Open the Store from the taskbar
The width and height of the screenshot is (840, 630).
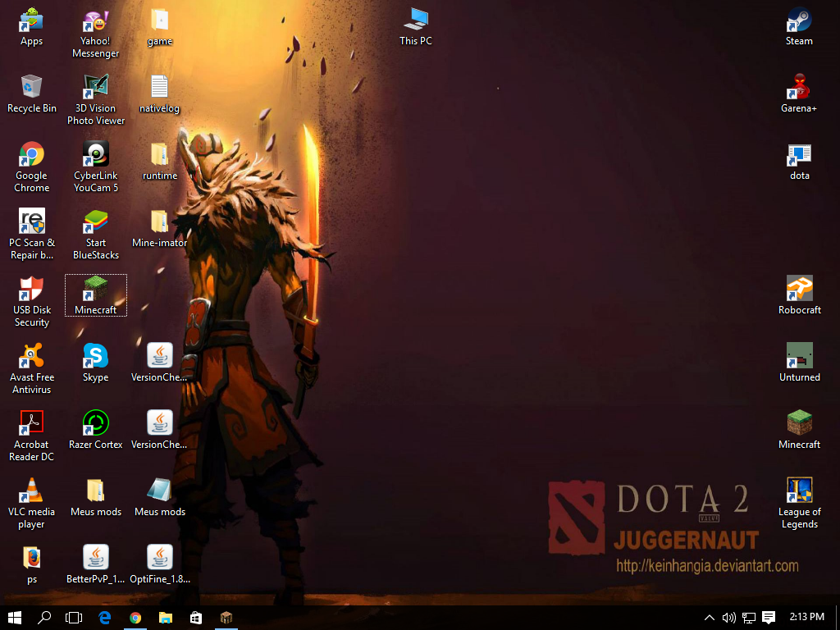click(196, 618)
